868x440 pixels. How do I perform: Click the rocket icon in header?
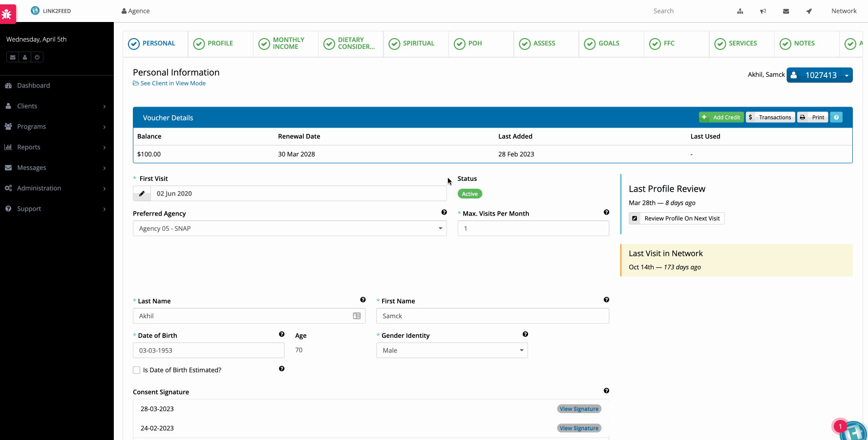click(x=809, y=11)
